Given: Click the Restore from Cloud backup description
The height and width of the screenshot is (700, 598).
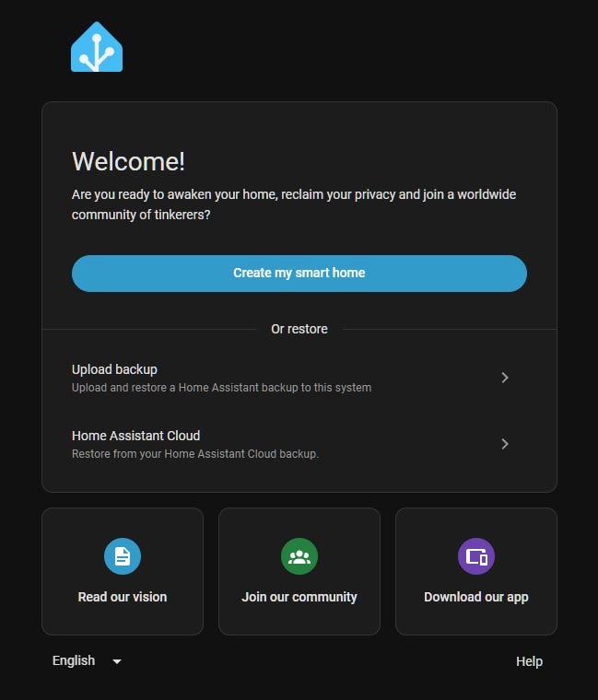Looking at the screenshot, I should point(195,454).
